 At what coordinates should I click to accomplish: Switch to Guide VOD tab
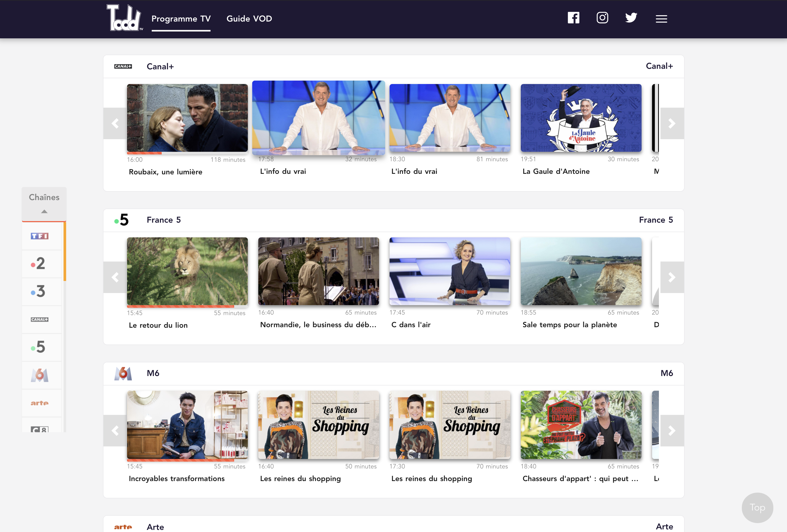pos(249,19)
